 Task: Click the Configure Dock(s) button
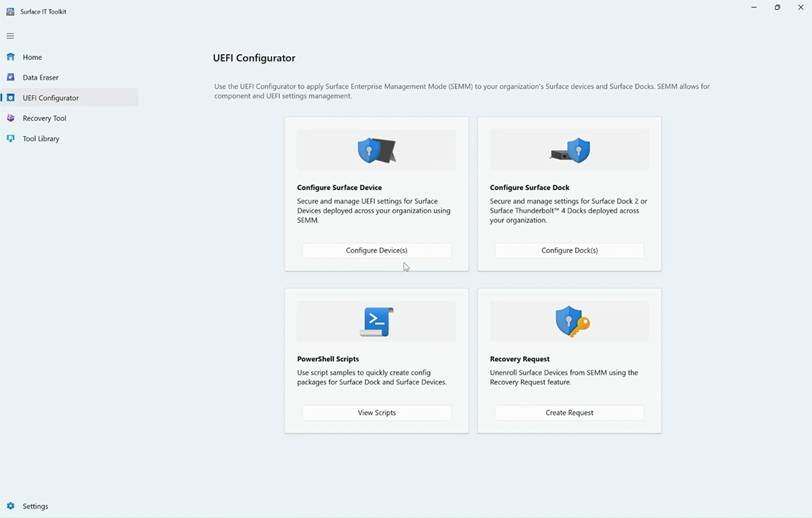(569, 250)
